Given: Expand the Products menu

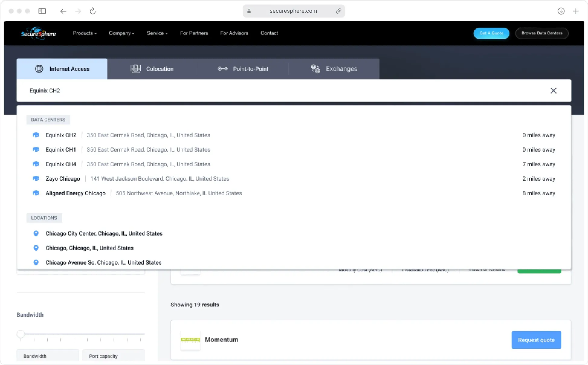Looking at the screenshot, I should 85,33.
